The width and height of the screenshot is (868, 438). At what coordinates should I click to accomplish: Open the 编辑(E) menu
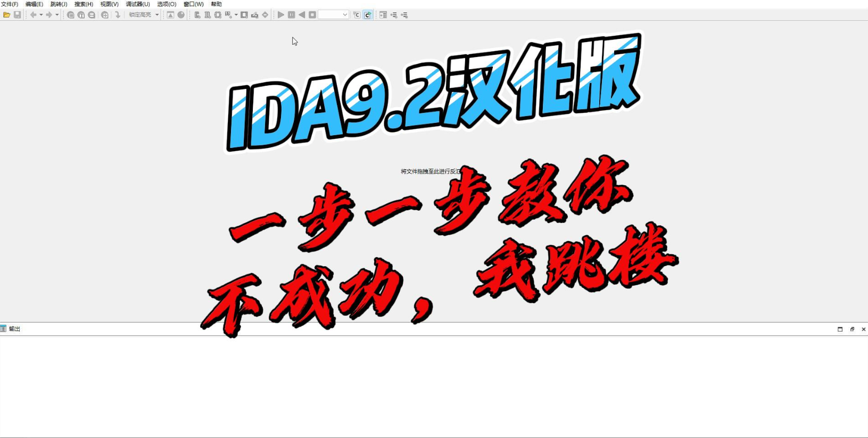click(34, 4)
